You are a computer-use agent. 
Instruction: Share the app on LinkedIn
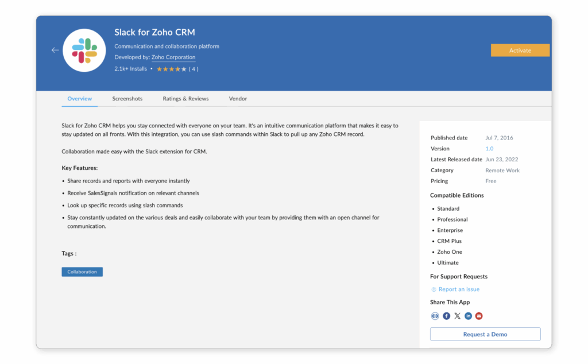click(468, 316)
